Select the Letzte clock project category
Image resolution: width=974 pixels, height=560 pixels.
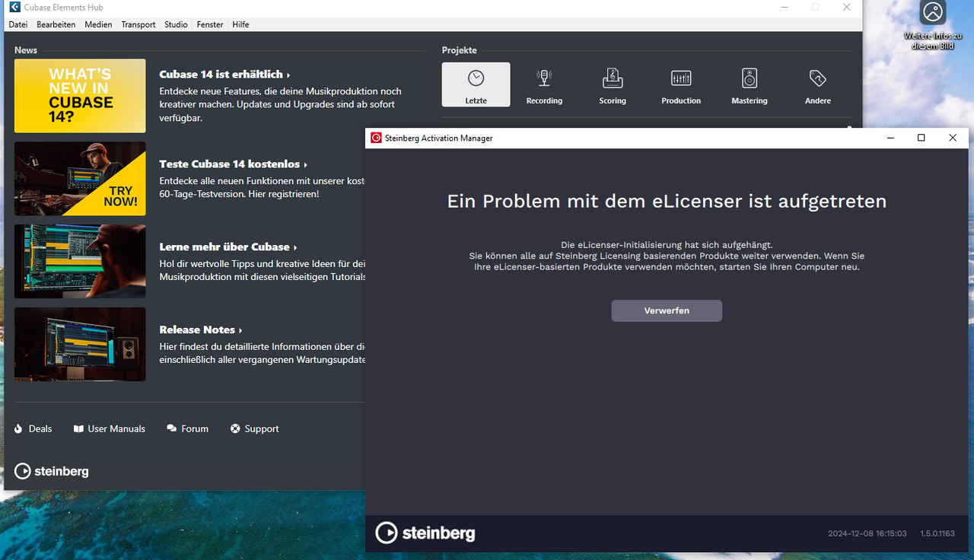tap(476, 84)
